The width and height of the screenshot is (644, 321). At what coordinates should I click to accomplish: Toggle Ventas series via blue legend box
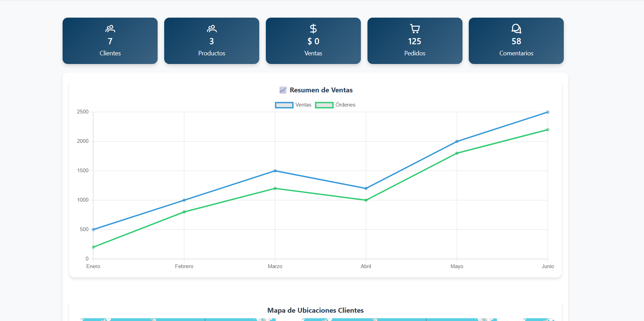284,105
